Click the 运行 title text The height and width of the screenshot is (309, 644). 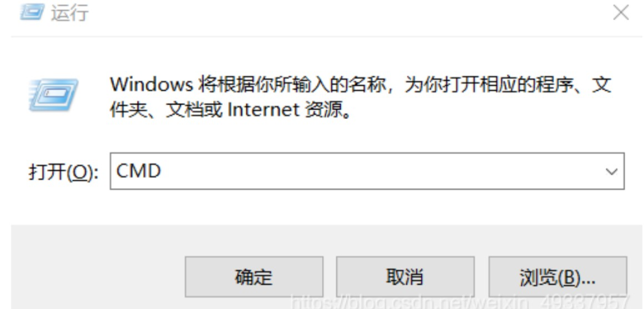coord(69,13)
